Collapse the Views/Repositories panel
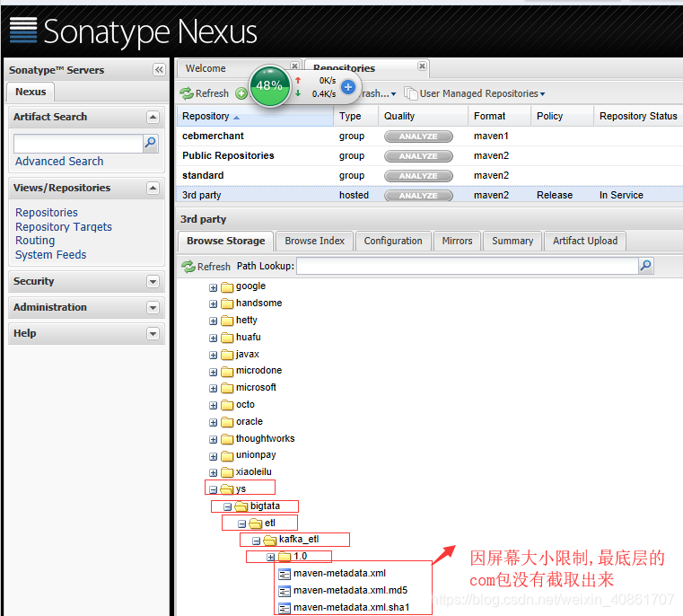Viewport: 683px width, 616px height. coord(153,188)
